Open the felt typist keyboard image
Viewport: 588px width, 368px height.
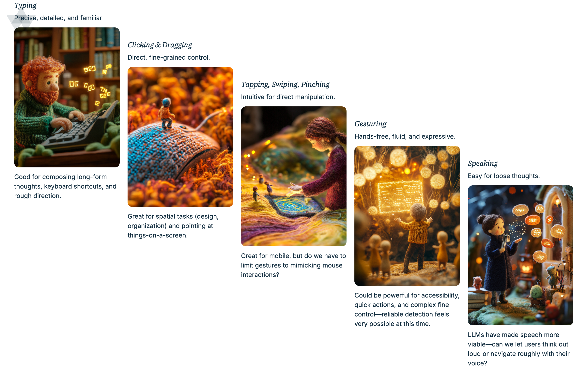(67, 97)
